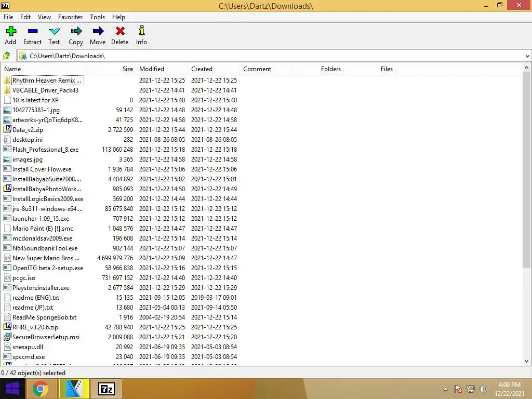Click scrollbar down arrow in file list

[x=527, y=362]
